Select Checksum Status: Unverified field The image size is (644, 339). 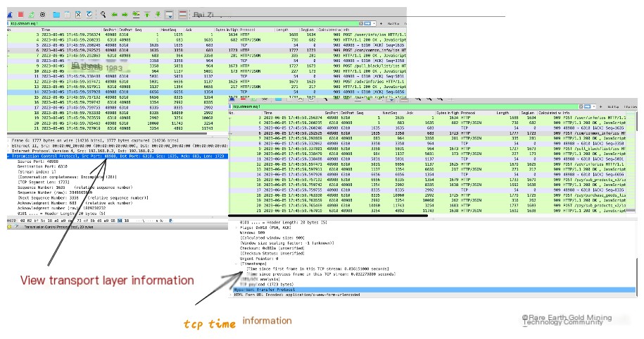(x=272, y=254)
